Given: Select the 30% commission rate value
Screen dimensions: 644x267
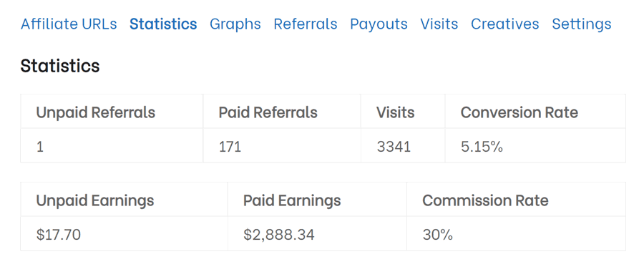Looking at the screenshot, I should point(437,235).
